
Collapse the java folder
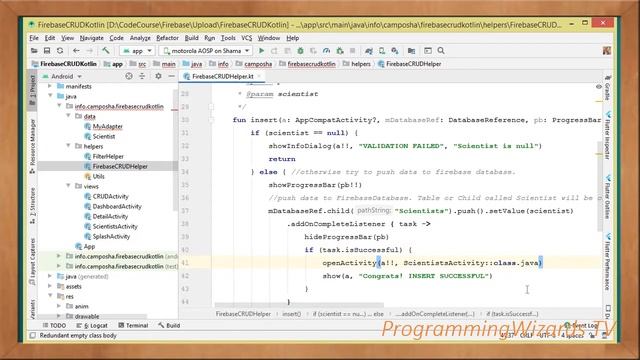click(x=50, y=96)
